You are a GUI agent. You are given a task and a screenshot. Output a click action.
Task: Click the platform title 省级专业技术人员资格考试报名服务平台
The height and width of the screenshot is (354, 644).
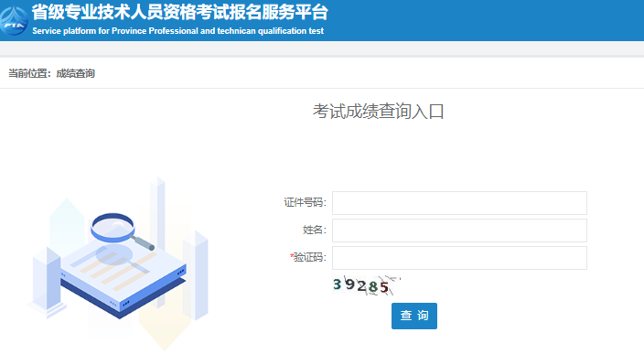[180, 12]
